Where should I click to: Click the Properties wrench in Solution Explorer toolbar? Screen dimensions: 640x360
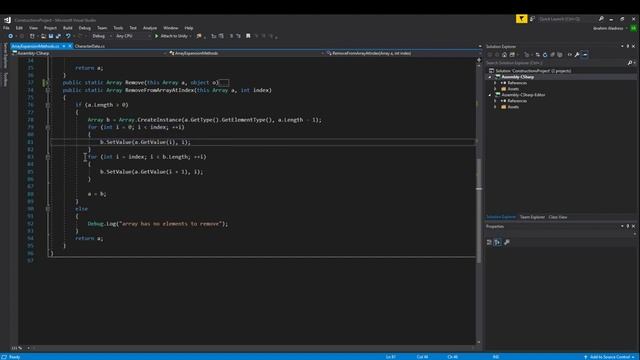click(577, 55)
